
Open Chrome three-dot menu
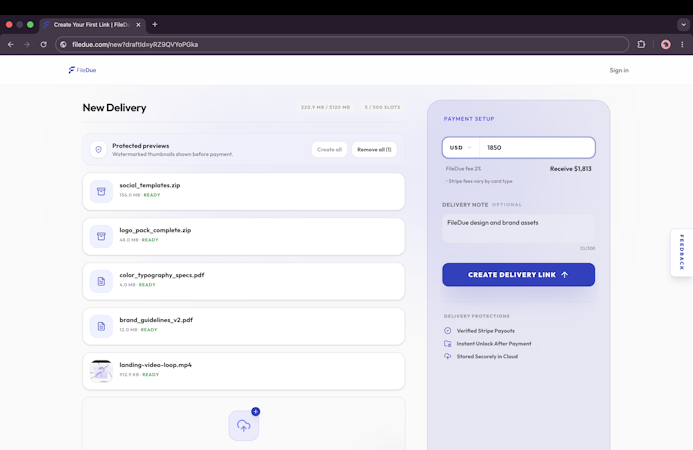click(x=682, y=44)
